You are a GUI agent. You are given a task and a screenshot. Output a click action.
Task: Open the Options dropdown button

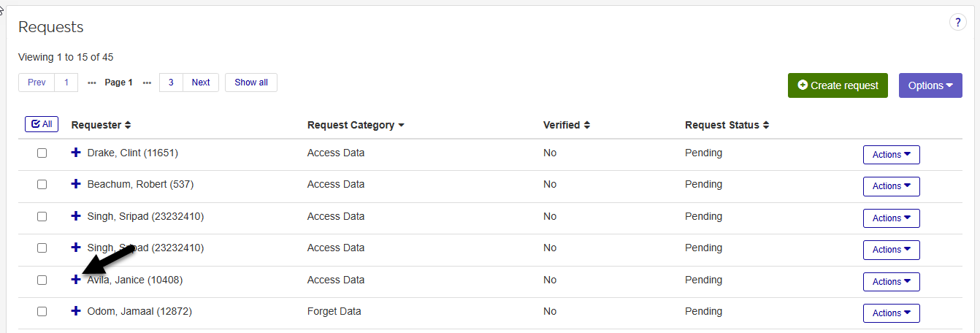(x=930, y=85)
